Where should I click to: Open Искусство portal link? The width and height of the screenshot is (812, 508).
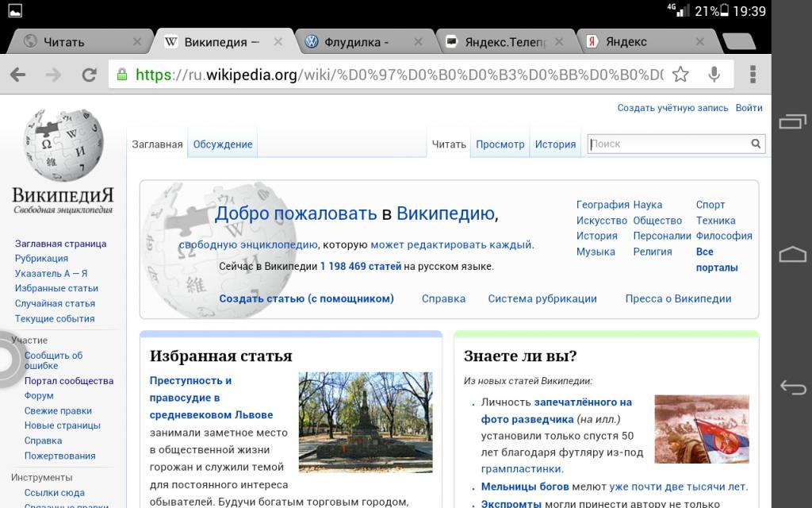(601, 221)
